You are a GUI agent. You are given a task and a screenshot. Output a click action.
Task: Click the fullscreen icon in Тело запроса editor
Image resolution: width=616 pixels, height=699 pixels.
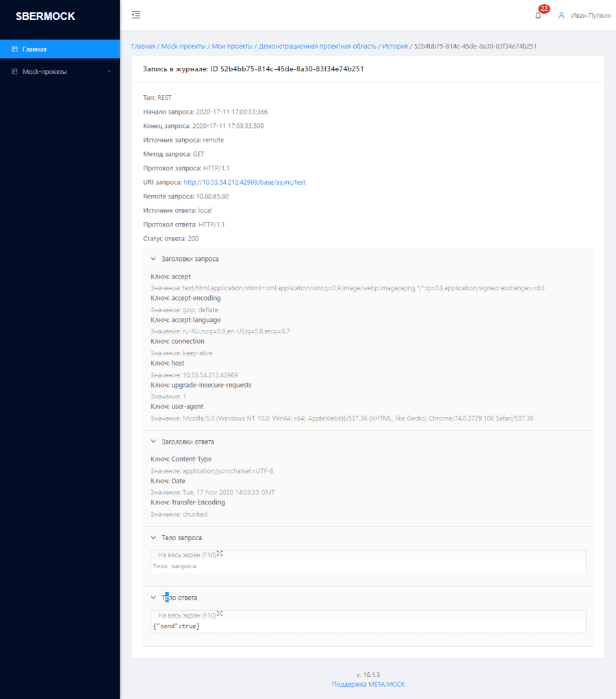(x=220, y=554)
